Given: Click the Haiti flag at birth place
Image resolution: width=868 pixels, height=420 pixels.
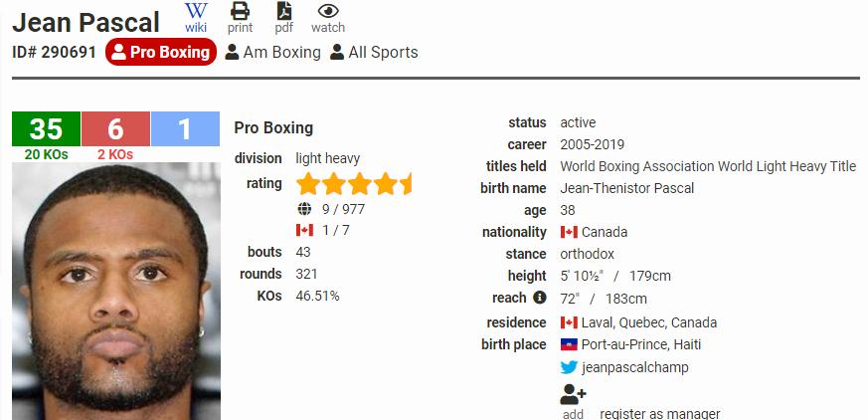Looking at the screenshot, I should (x=569, y=344).
